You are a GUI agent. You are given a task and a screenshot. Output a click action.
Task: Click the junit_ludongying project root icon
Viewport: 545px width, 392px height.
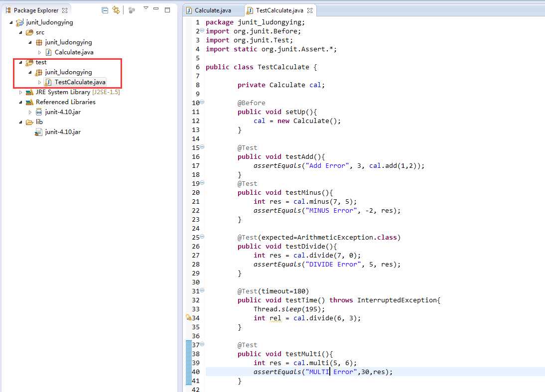(x=20, y=22)
